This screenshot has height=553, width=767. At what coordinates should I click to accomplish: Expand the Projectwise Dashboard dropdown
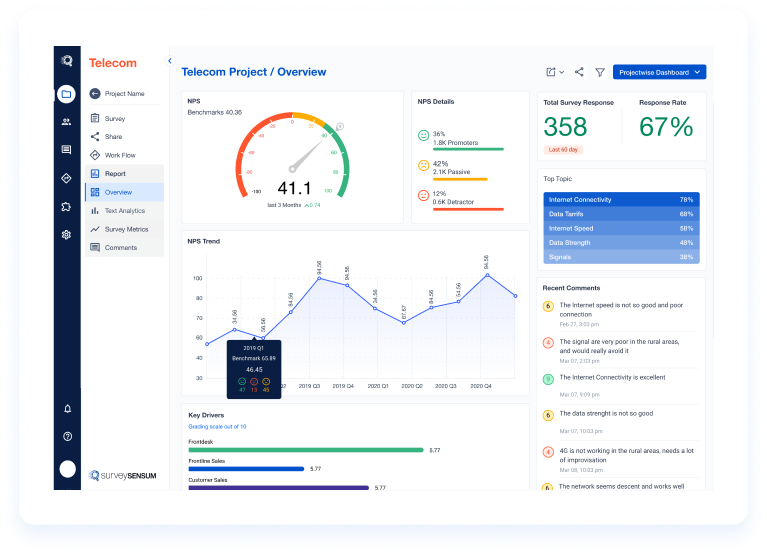(x=659, y=72)
